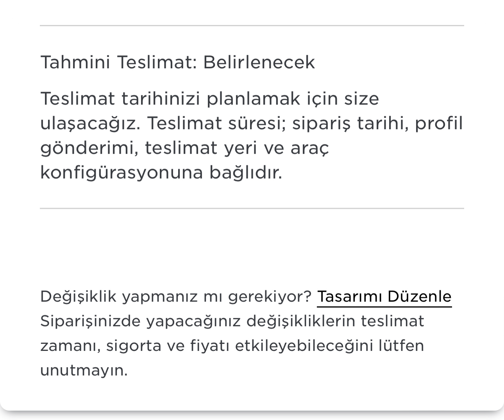The image size is (504, 420).
Task: Click the zamanı, sigorta ve fiyatı line
Action: tap(232, 346)
